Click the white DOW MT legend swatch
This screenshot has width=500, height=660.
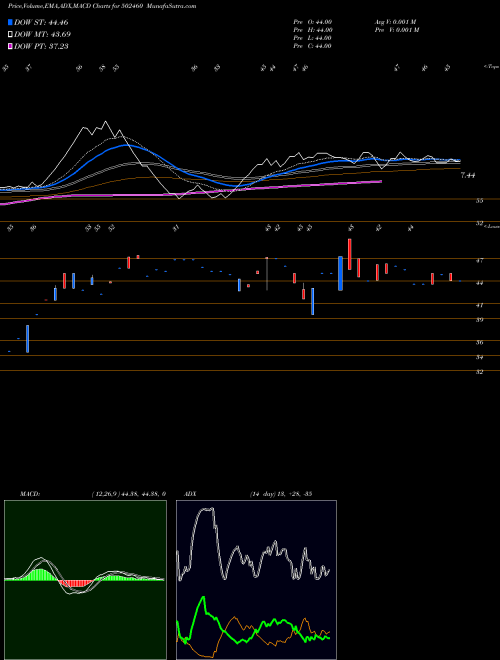tap(10, 34)
